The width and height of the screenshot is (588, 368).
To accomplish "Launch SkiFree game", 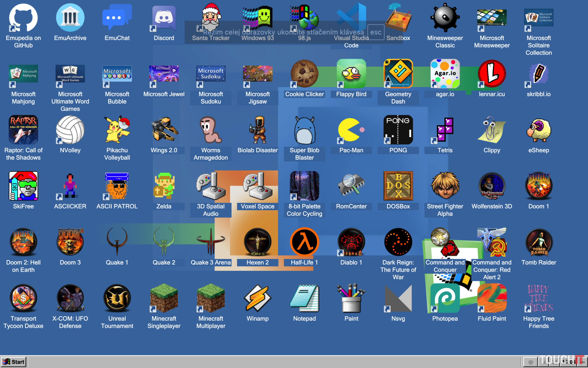I will (23, 186).
